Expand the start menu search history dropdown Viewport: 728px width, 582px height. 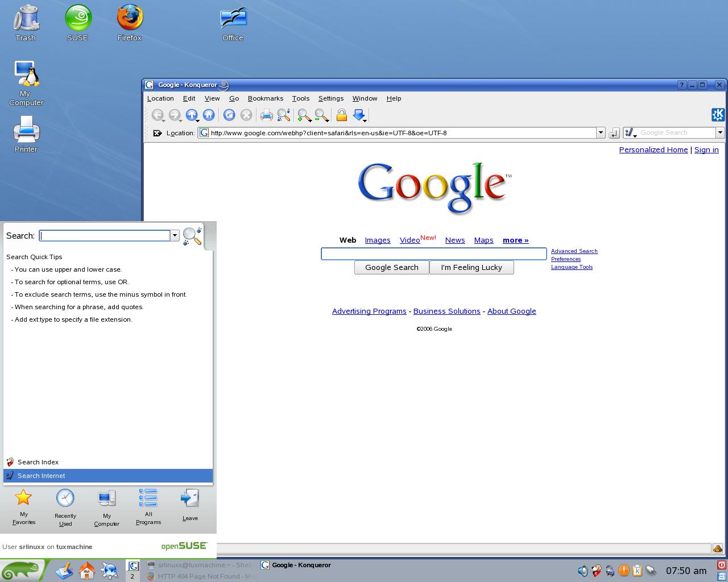click(x=175, y=236)
